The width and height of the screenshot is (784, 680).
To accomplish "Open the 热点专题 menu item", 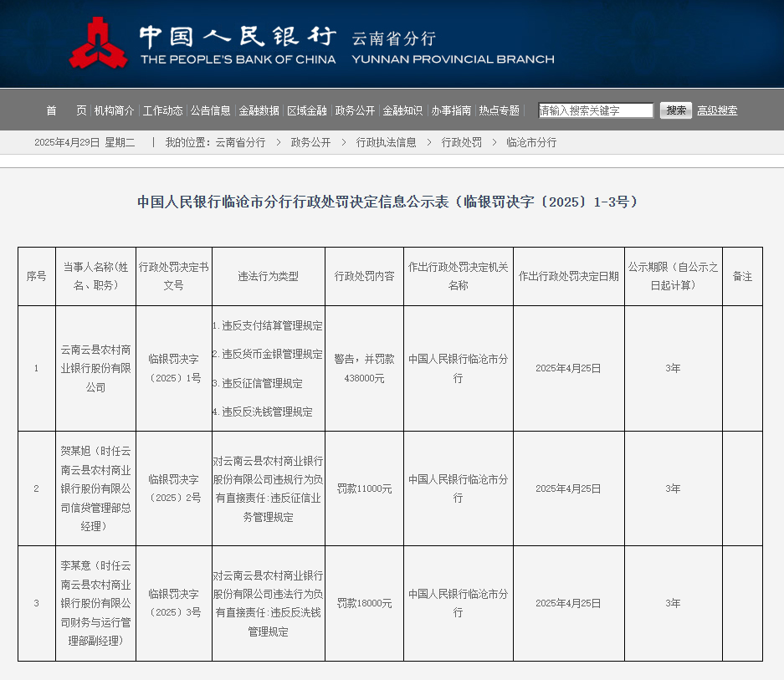I will point(499,110).
